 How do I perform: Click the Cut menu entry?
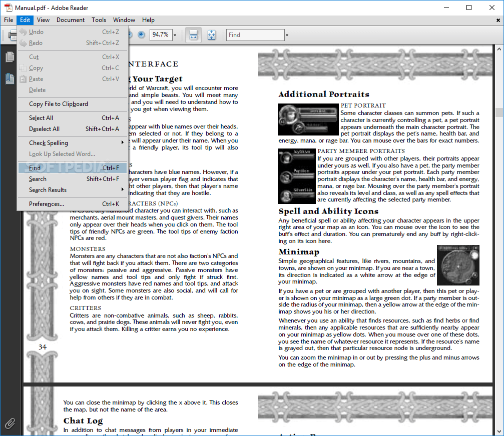click(x=73, y=57)
